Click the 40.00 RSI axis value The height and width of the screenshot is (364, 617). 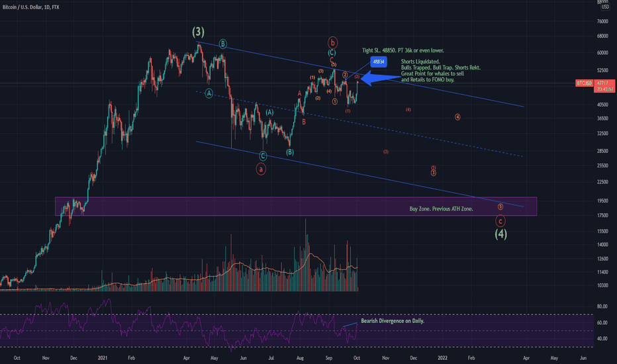pyautogui.click(x=602, y=338)
